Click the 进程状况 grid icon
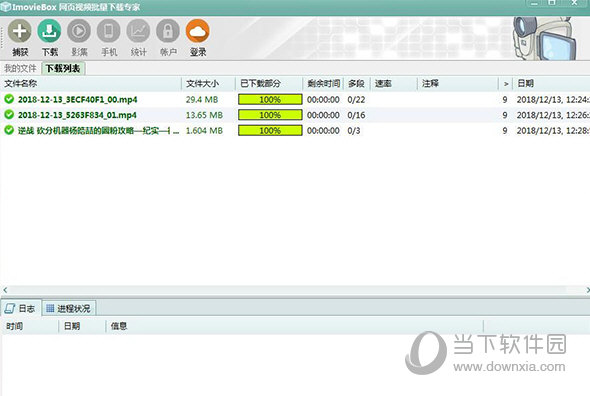 (50, 309)
